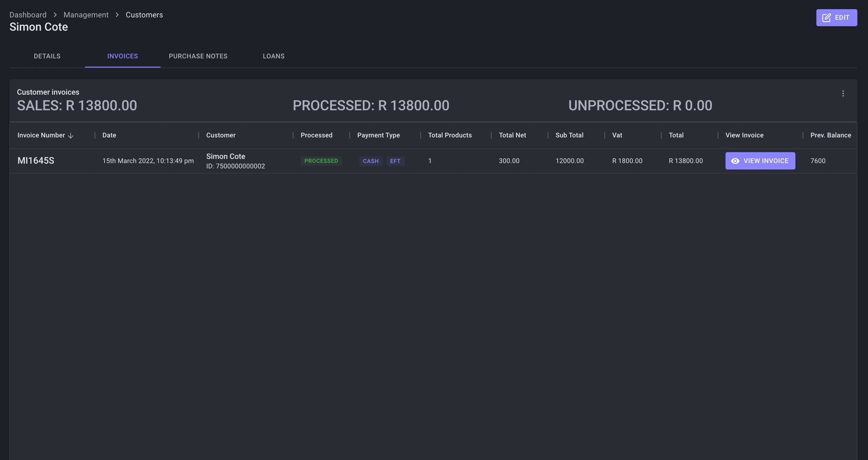Click the green PROCESSED status badge

coord(321,161)
